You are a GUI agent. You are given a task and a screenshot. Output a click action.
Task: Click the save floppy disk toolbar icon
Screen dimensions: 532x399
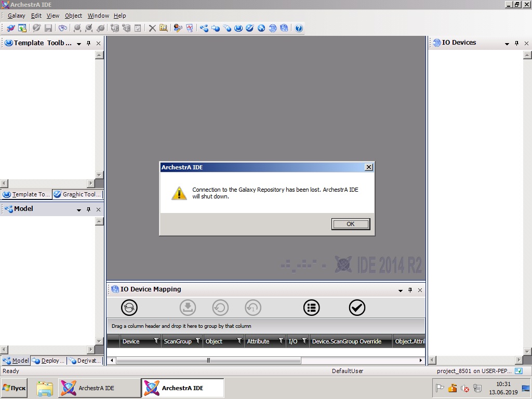[x=48, y=28]
